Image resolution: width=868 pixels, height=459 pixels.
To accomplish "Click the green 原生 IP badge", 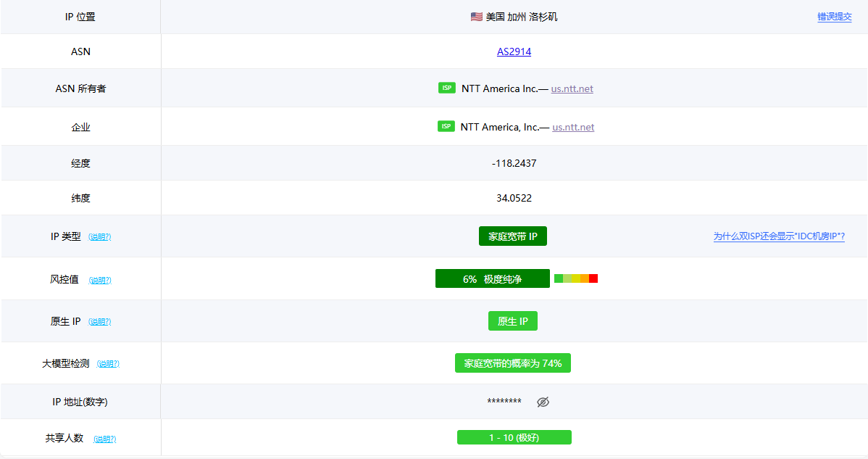I will point(512,321).
